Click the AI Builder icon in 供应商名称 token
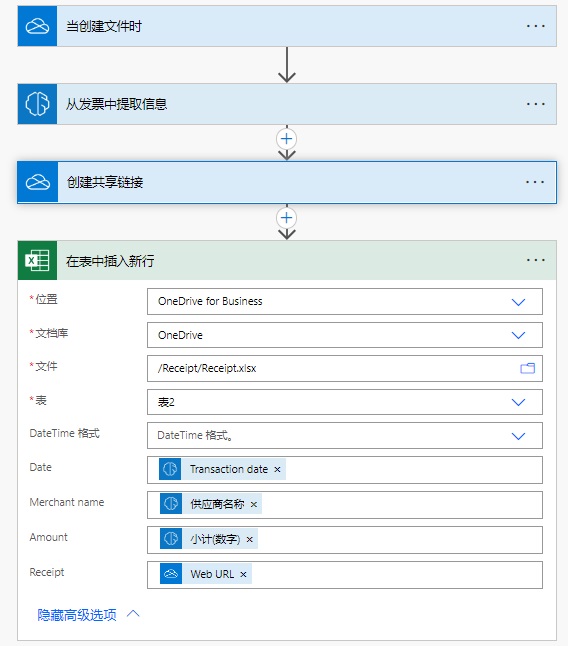The height and width of the screenshot is (646, 568). [171, 504]
